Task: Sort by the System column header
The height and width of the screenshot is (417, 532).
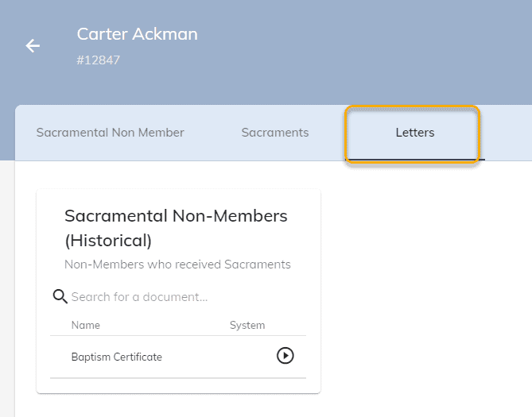Action: pyautogui.click(x=247, y=325)
